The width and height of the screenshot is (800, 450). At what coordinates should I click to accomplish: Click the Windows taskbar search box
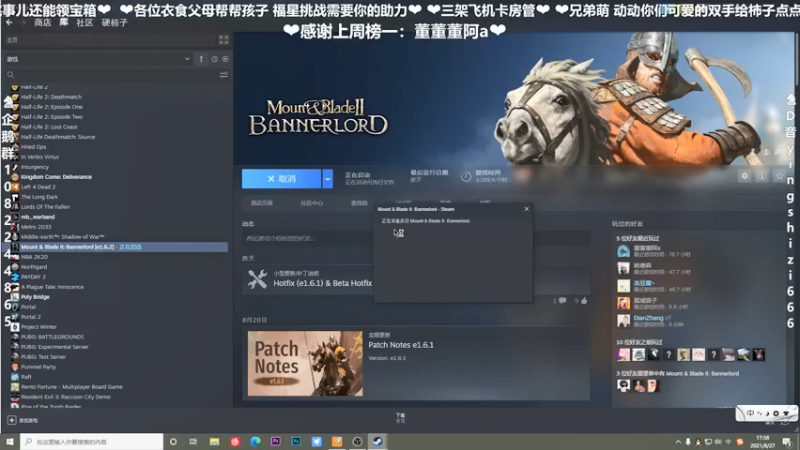click(92, 442)
